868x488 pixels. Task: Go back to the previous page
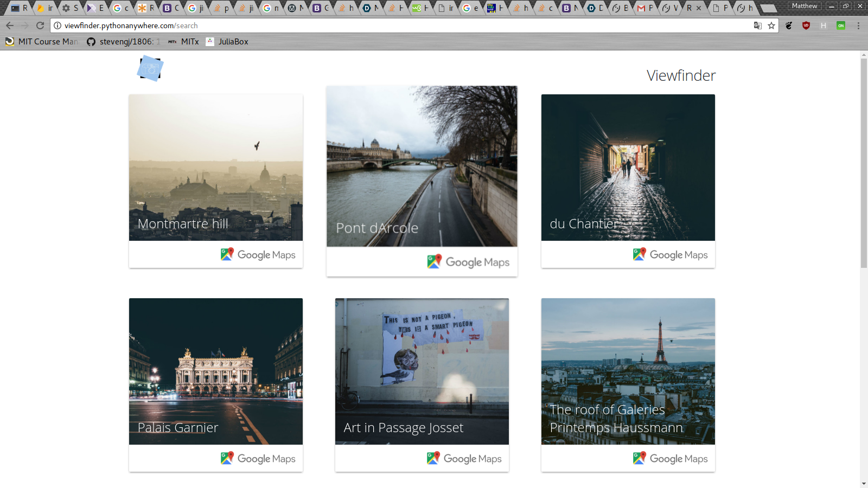10,25
